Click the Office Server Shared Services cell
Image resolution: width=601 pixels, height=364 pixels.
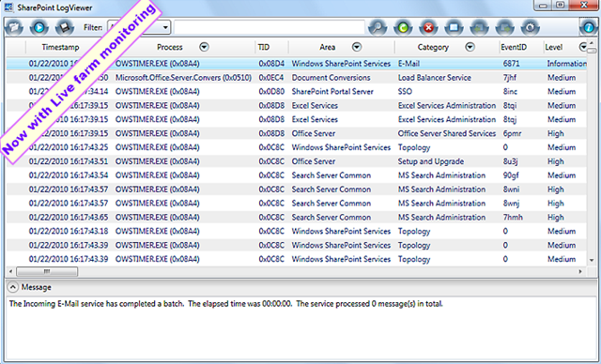click(x=447, y=133)
